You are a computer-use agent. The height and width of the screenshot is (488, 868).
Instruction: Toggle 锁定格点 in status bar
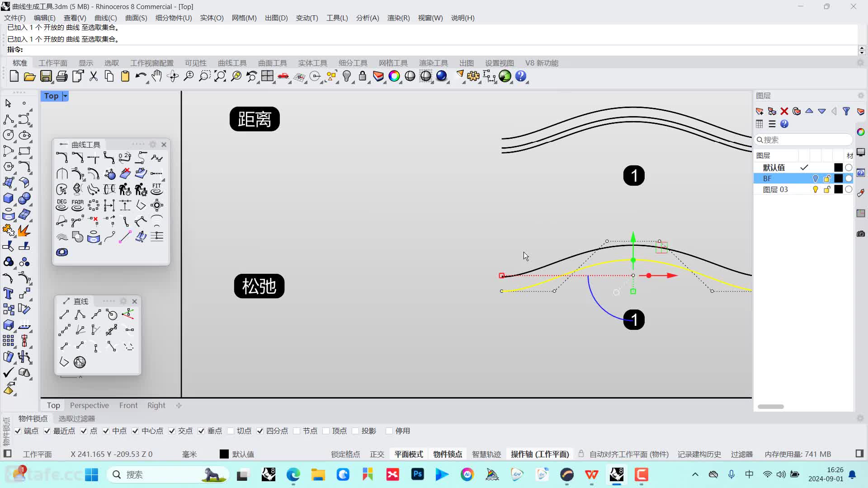(x=345, y=454)
